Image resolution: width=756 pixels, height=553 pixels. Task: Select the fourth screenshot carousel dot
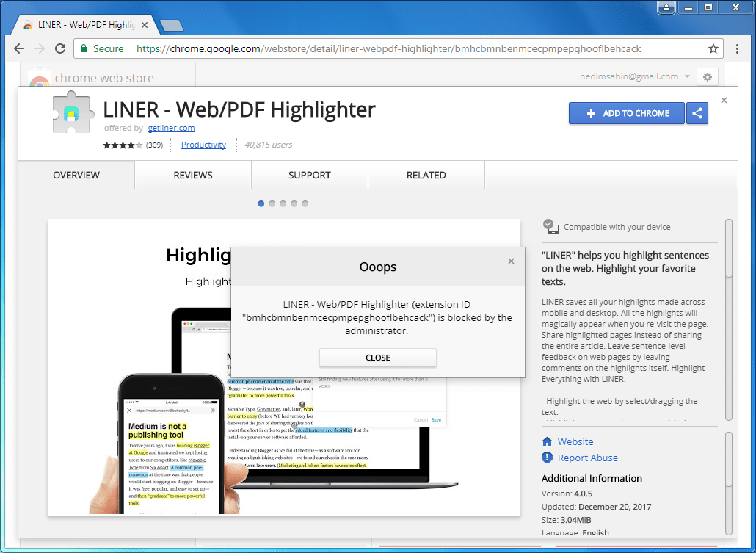(294, 203)
